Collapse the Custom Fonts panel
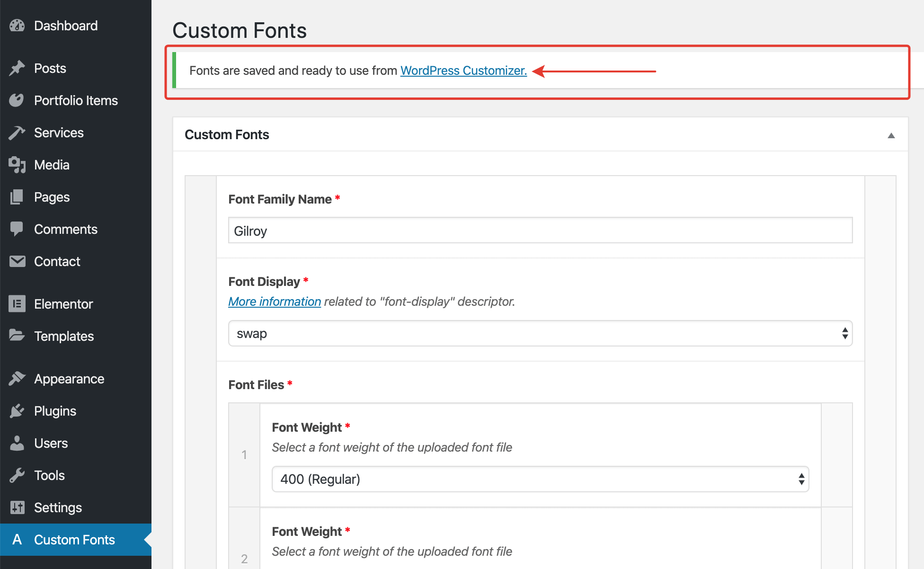 (891, 135)
